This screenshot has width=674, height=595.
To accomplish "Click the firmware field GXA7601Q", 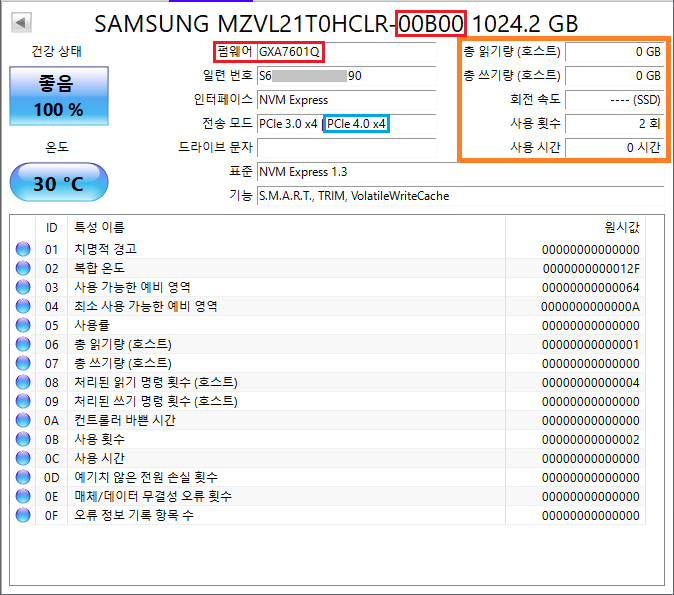I will 346,52.
